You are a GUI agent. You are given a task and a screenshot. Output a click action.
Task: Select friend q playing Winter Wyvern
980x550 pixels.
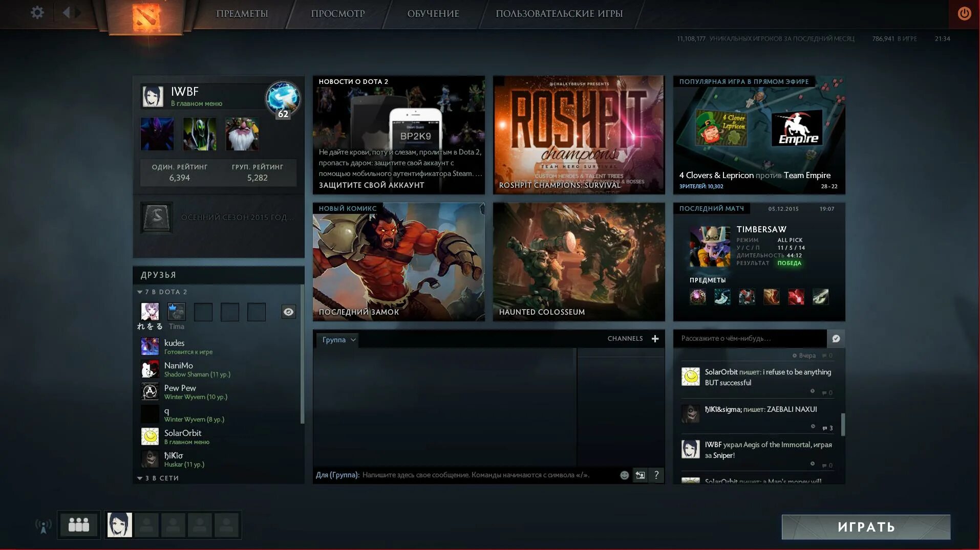[220, 414]
